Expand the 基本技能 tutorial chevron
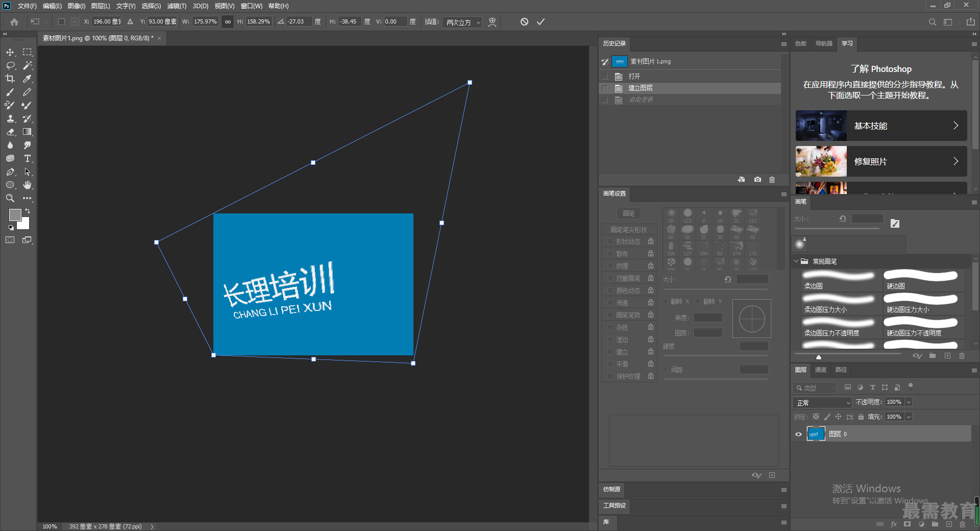This screenshot has width=980, height=531. click(955, 126)
